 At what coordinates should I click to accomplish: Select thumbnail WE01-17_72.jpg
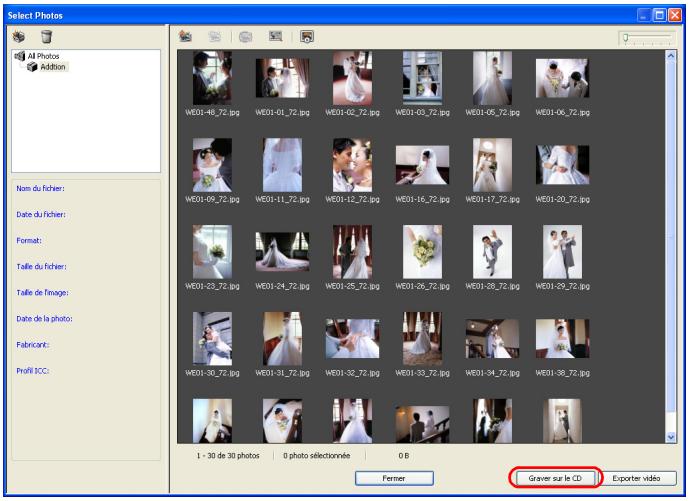492,165
